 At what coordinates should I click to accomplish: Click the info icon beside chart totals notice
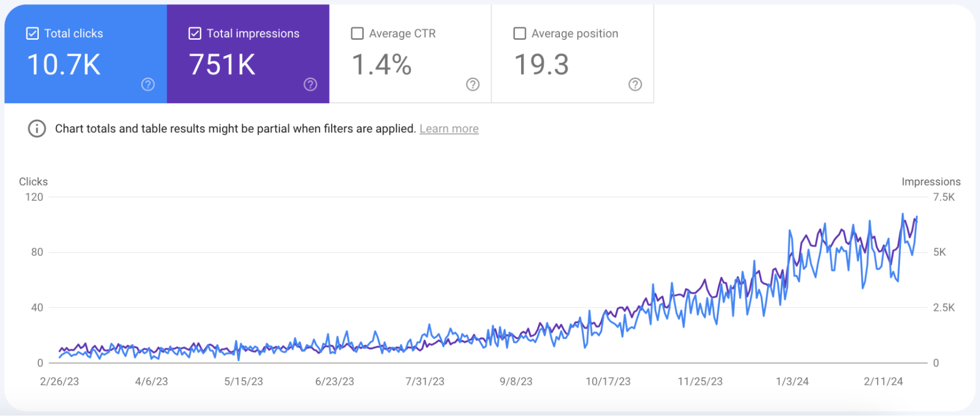(37, 129)
